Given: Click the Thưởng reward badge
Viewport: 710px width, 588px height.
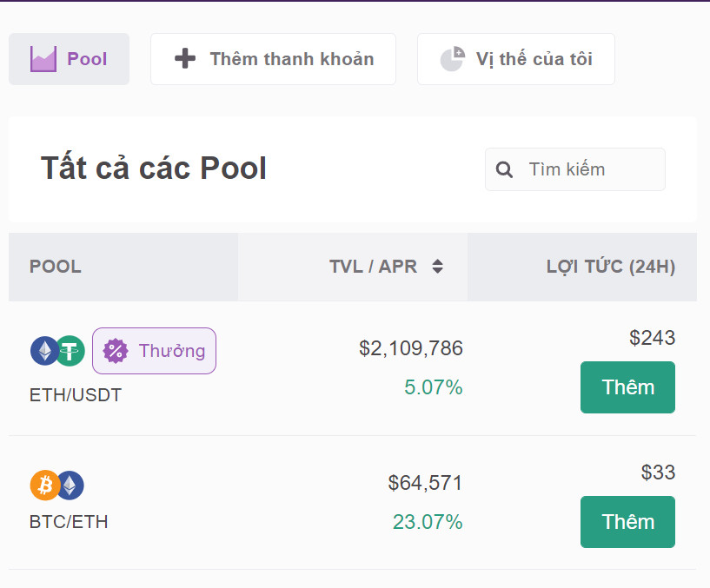Looking at the screenshot, I should coord(154,351).
